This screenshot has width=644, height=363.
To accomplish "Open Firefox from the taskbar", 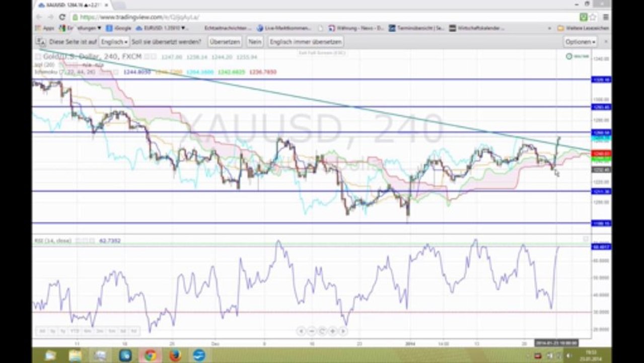I will (x=175, y=355).
